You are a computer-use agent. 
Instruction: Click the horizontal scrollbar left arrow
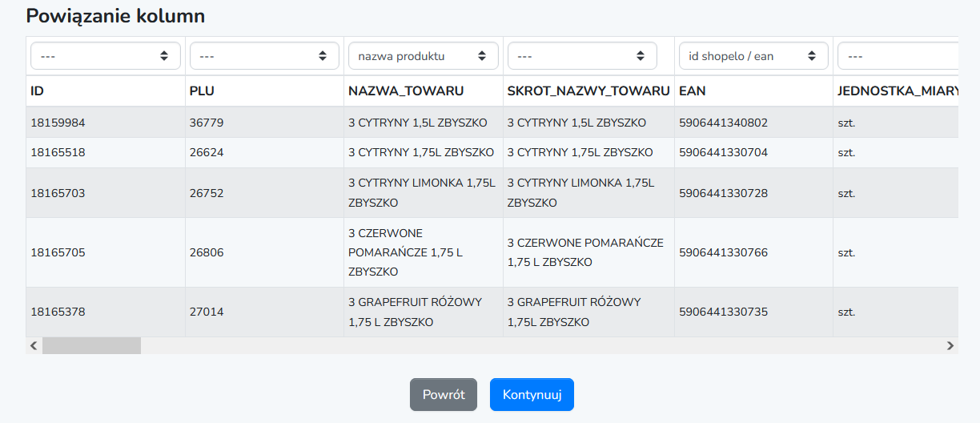34,346
